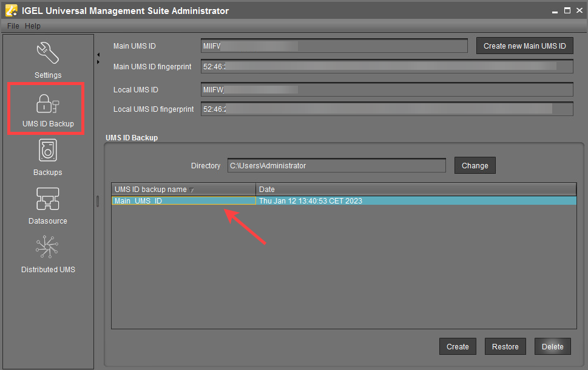Screen dimensions: 588x370
Task: Focus the Main UMS ID text field
Action: (x=334, y=46)
